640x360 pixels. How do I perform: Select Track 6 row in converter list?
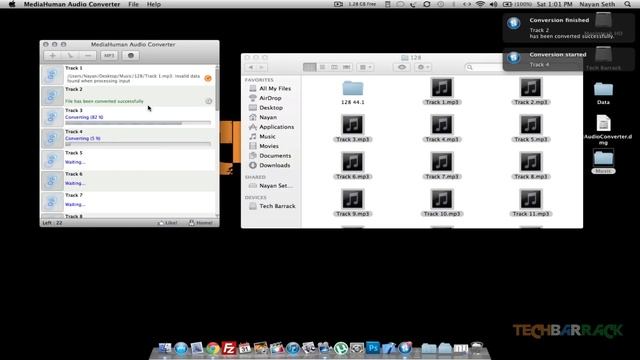(128, 181)
